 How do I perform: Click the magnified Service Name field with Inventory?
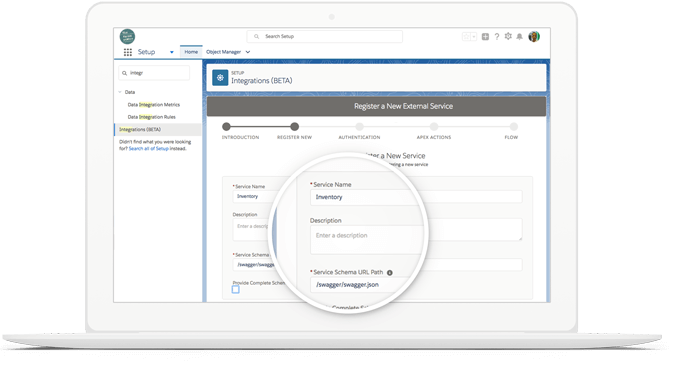pyautogui.click(x=366, y=197)
